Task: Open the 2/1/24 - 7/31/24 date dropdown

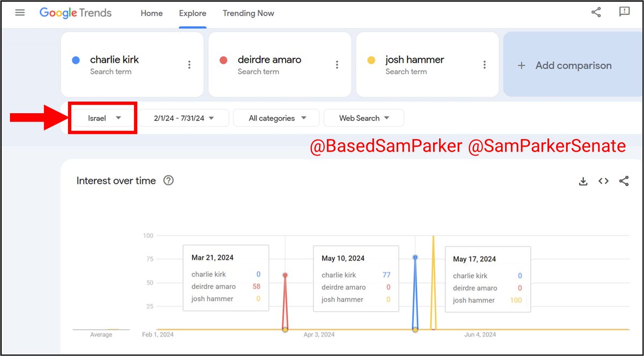Action: coord(184,118)
